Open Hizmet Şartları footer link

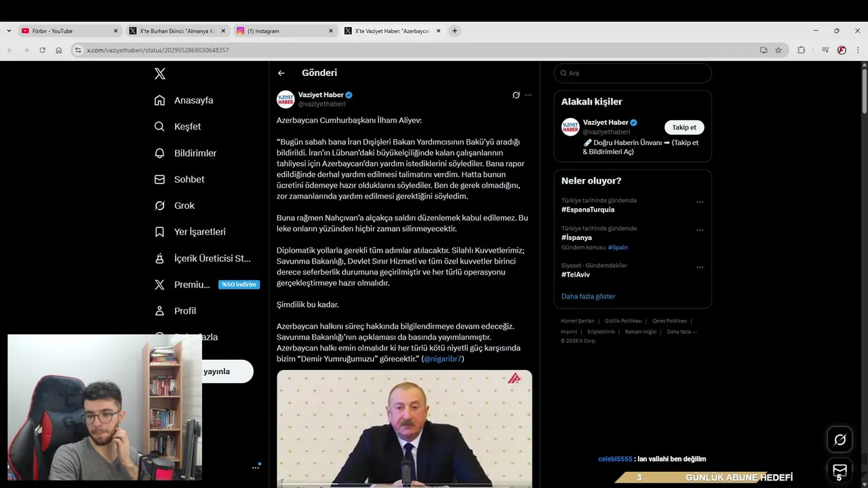(578, 321)
